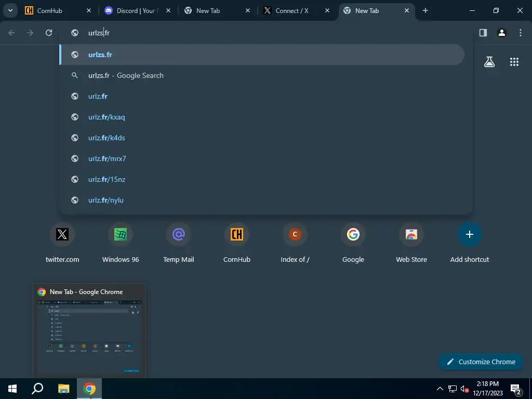The width and height of the screenshot is (532, 399).
Task: Open Chrome three-dot menu
Action: 520,33
